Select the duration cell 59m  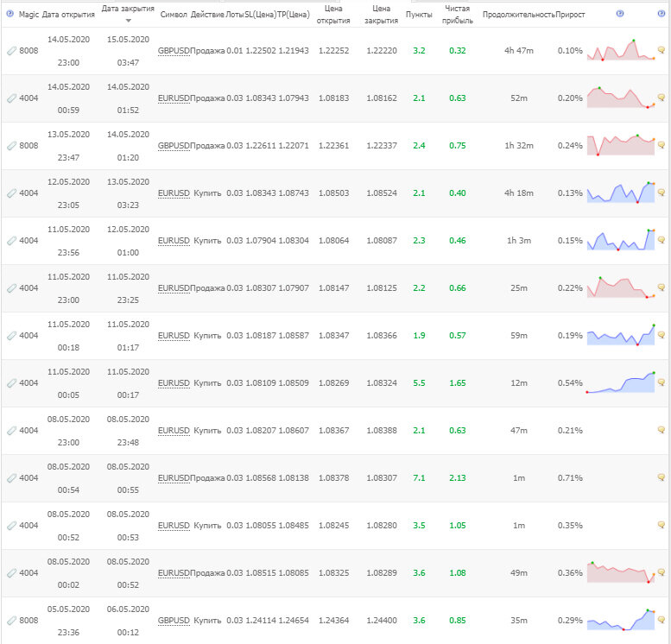click(519, 336)
